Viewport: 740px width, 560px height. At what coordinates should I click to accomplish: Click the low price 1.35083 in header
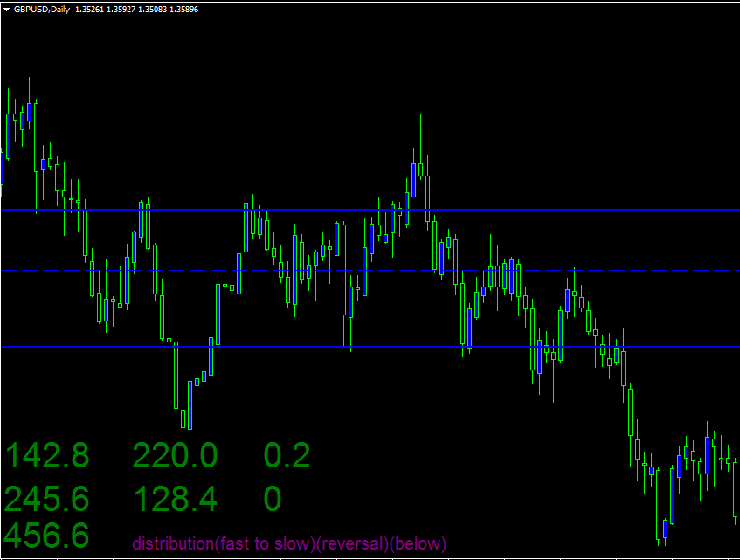(152, 10)
